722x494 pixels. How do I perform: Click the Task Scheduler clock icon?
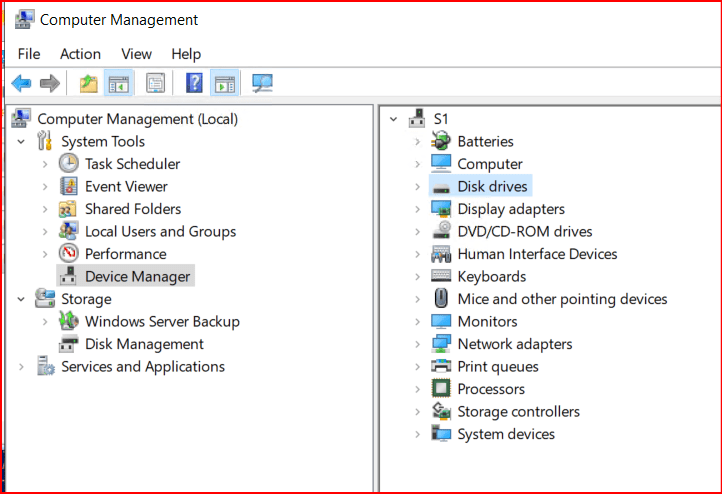coord(69,164)
